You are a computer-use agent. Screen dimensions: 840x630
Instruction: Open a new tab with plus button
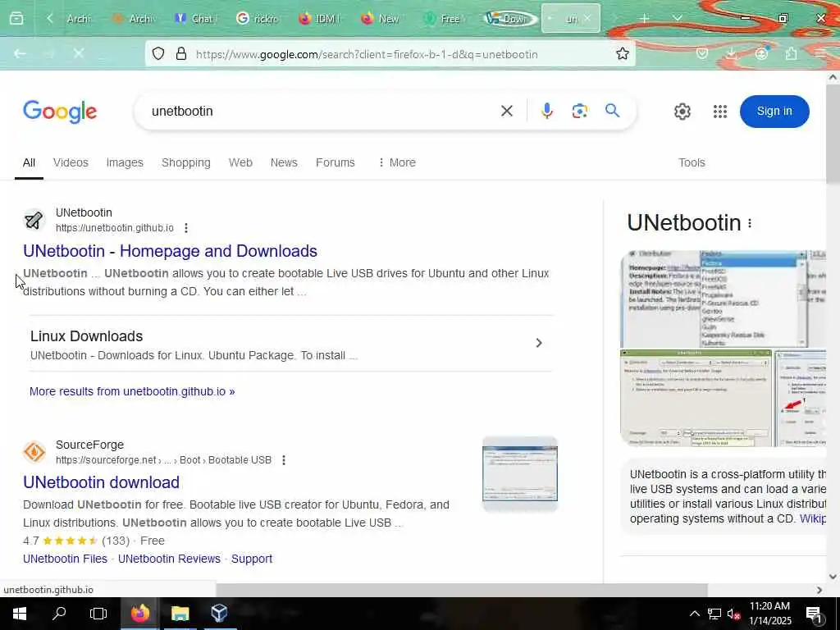[x=645, y=19]
